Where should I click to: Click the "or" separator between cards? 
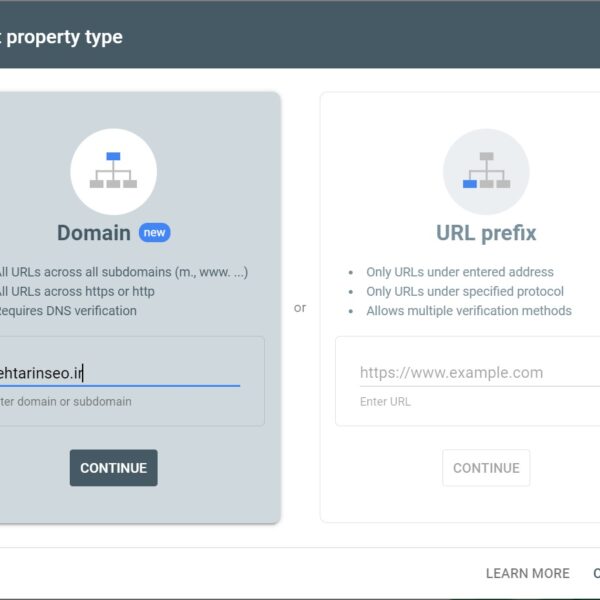[x=300, y=308]
